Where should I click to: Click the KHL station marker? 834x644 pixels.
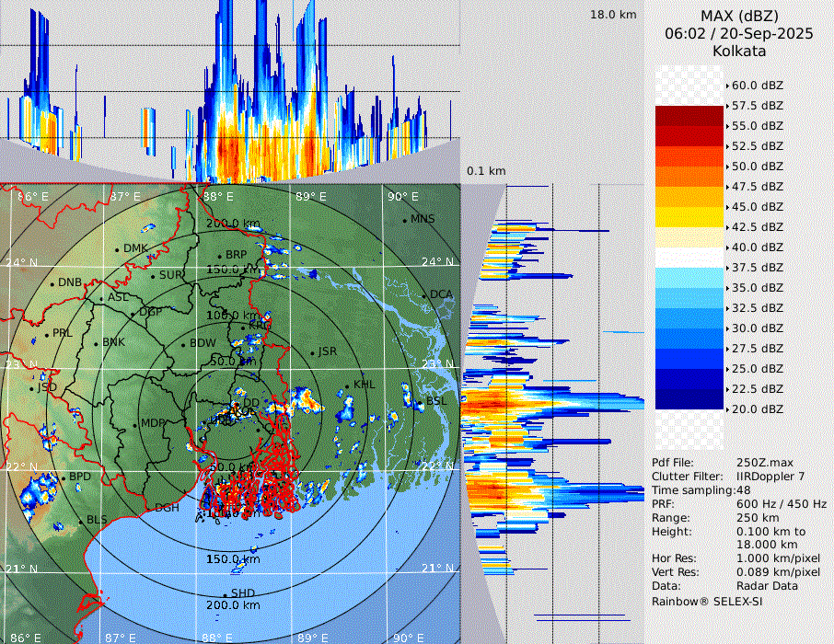pos(347,386)
